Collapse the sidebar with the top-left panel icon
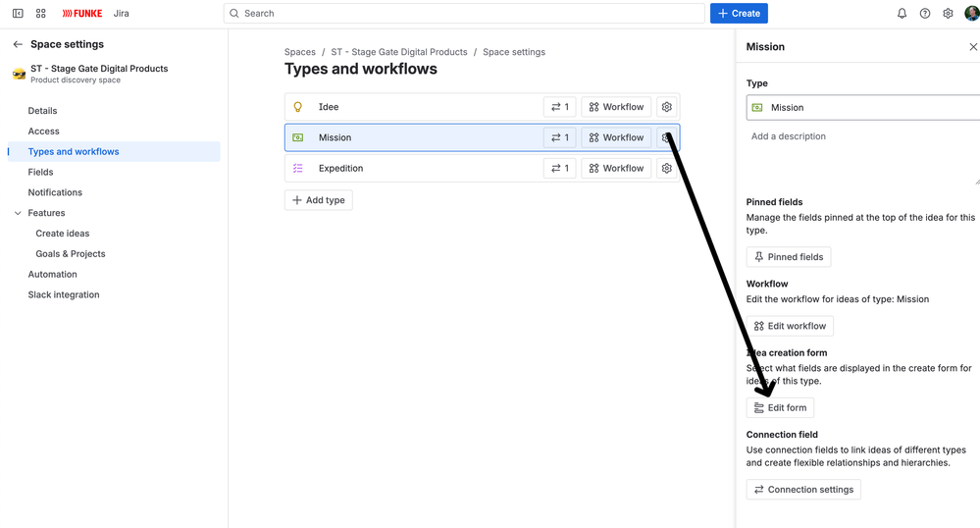This screenshot has height=528, width=980. (18, 13)
